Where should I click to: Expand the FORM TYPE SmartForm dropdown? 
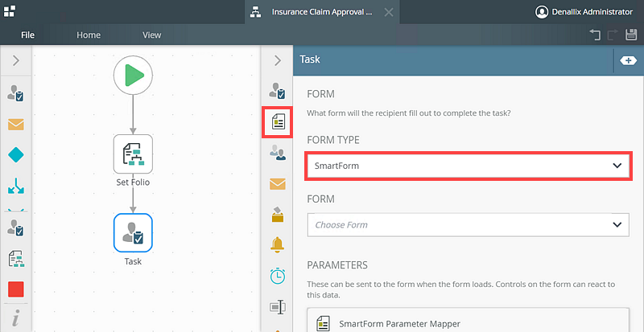tap(468, 166)
